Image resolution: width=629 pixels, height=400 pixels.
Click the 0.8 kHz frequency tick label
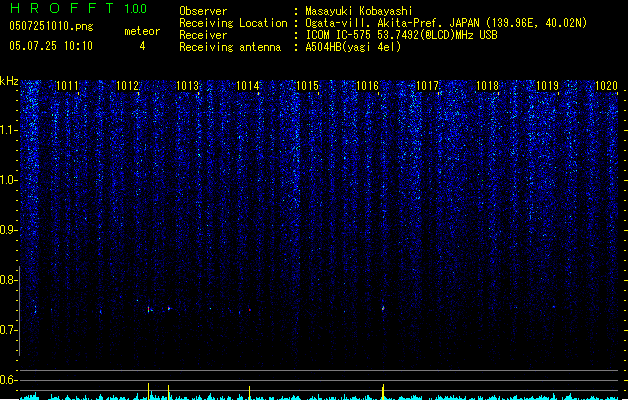[8, 280]
